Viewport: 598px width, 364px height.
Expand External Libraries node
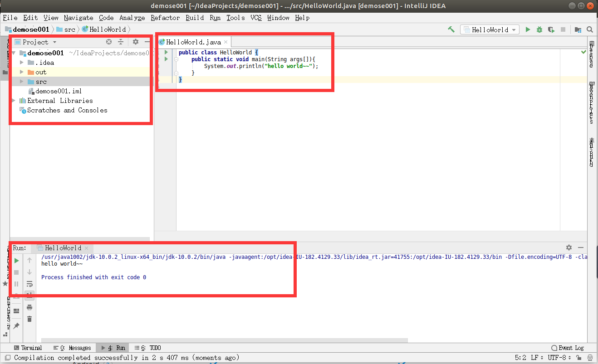pos(14,101)
